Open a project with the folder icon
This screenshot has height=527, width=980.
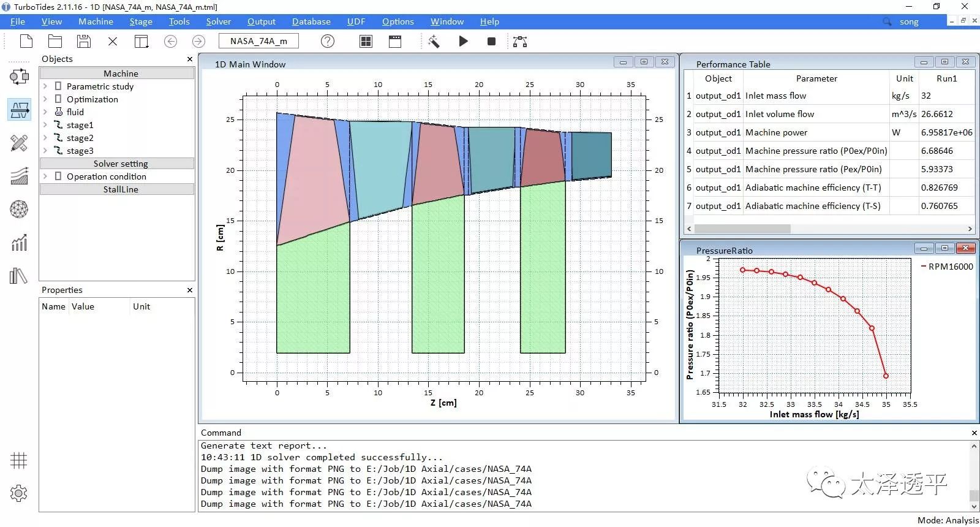[x=55, y=42]
